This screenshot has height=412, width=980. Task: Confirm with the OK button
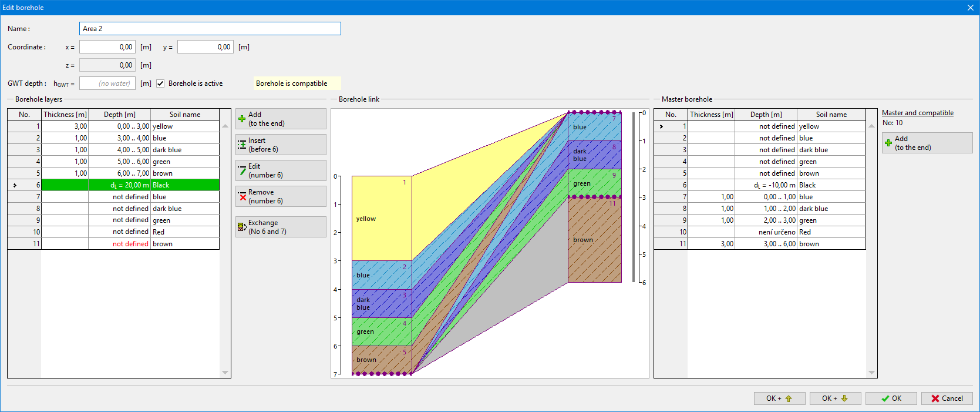891,398
